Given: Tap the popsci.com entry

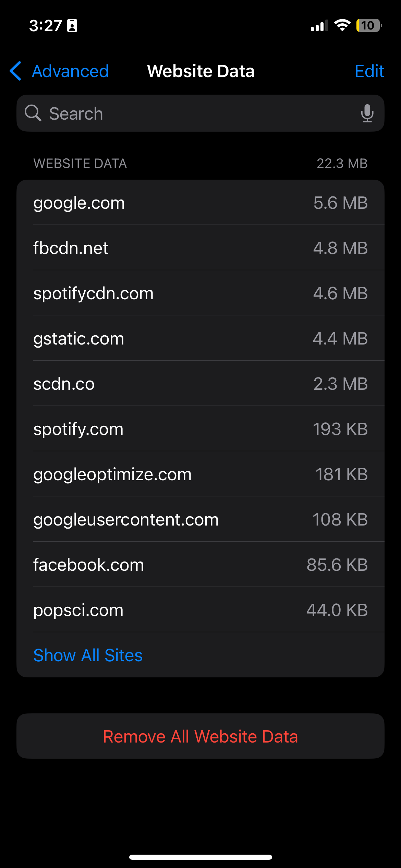Looking at the screenshot, I should click(x=200, y=610).
